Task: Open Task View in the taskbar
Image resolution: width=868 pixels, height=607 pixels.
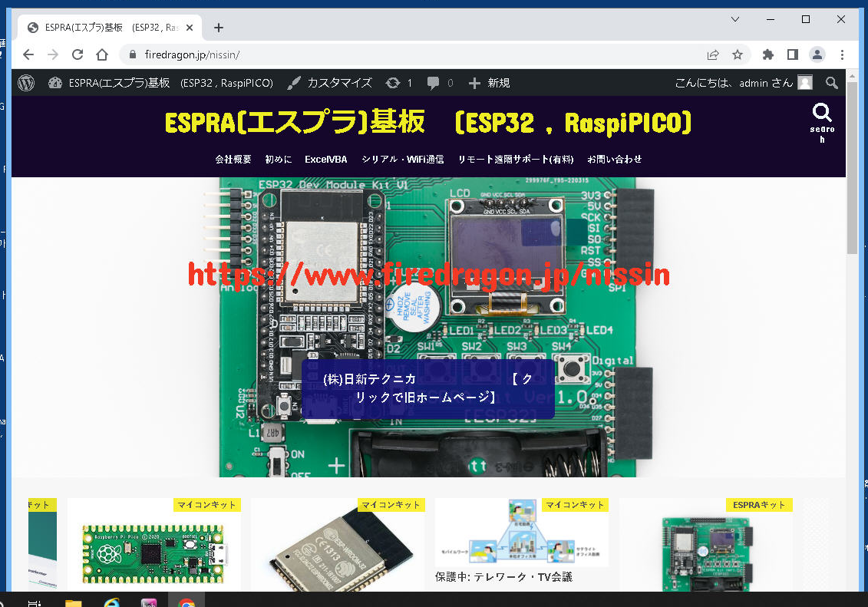Action: (35, 602)
